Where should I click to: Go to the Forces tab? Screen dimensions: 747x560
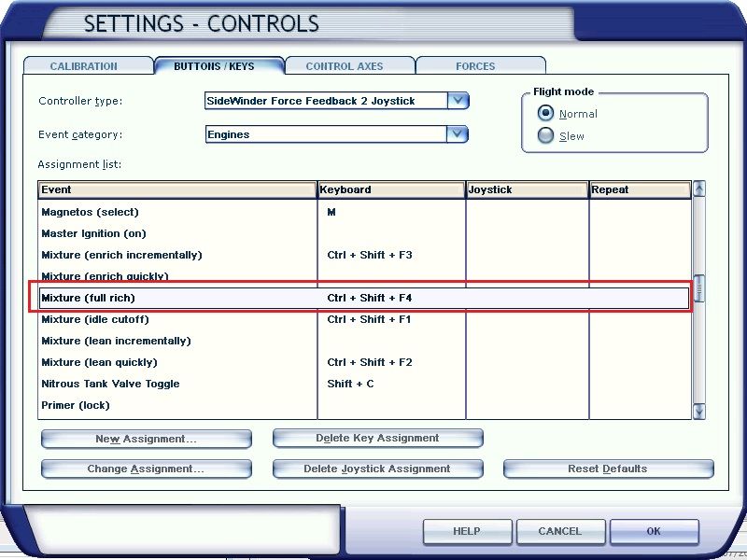(x=475, y=66)
